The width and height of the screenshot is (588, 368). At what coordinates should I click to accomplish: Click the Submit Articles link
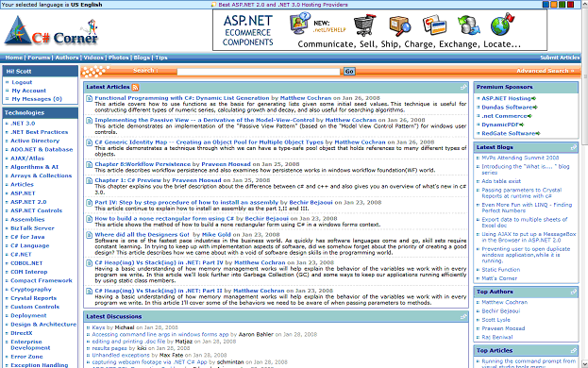[x=560, y=58]
